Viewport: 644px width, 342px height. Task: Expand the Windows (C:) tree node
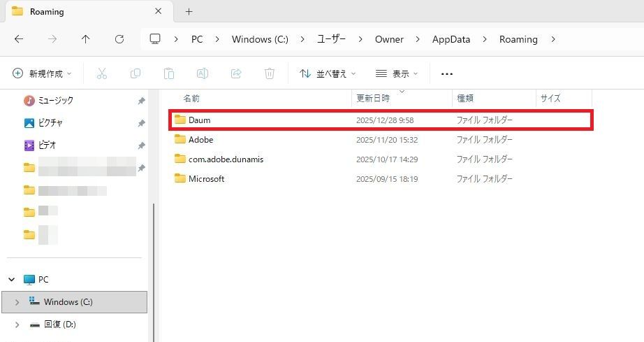[17, 302]
